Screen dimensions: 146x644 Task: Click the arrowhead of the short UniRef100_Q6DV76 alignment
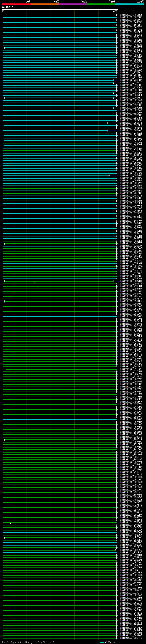pyautogui.click(x=108, y=123)
